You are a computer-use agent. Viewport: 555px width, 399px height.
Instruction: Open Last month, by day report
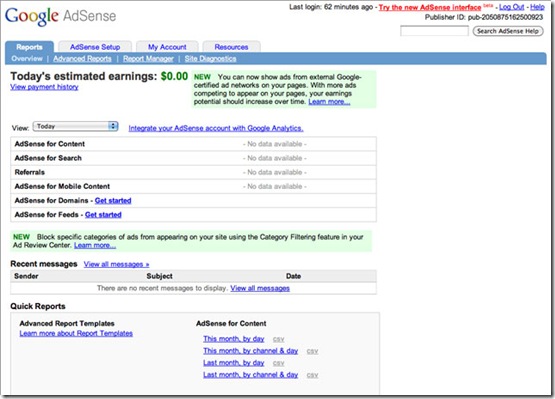tap(234, 363)
